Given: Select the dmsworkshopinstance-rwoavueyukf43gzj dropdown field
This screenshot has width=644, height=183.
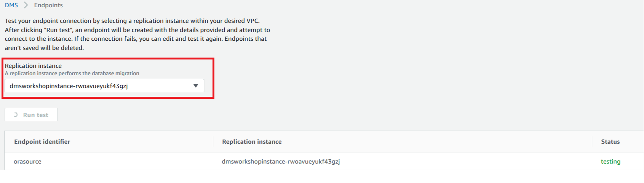Looking at the screenshot, I should pos(104,86).
